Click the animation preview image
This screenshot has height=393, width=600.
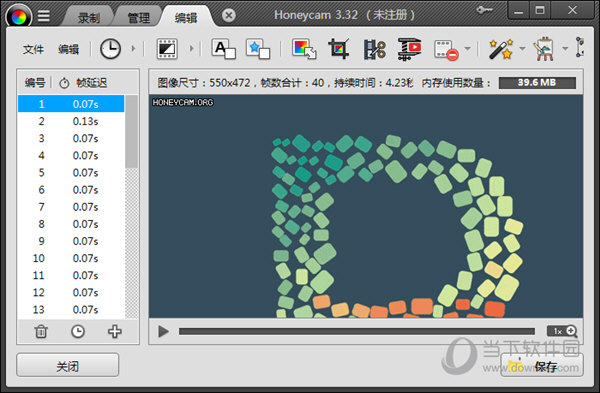366,206
